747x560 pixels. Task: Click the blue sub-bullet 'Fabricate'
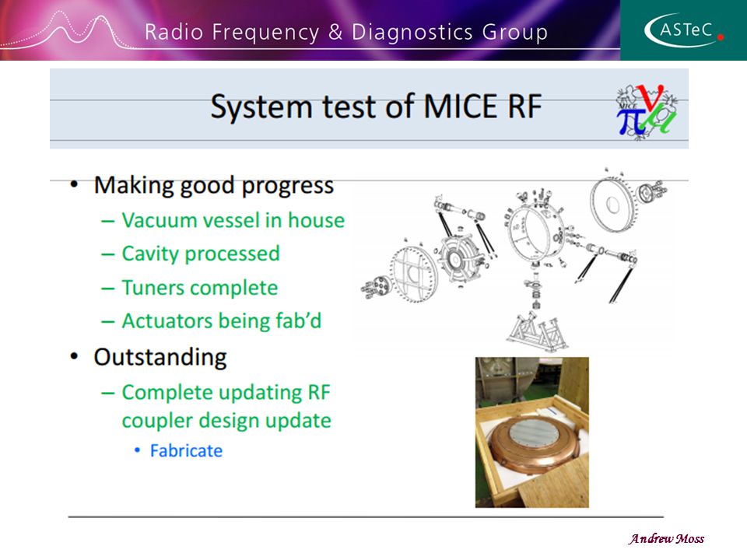click(x=186, y=450)
